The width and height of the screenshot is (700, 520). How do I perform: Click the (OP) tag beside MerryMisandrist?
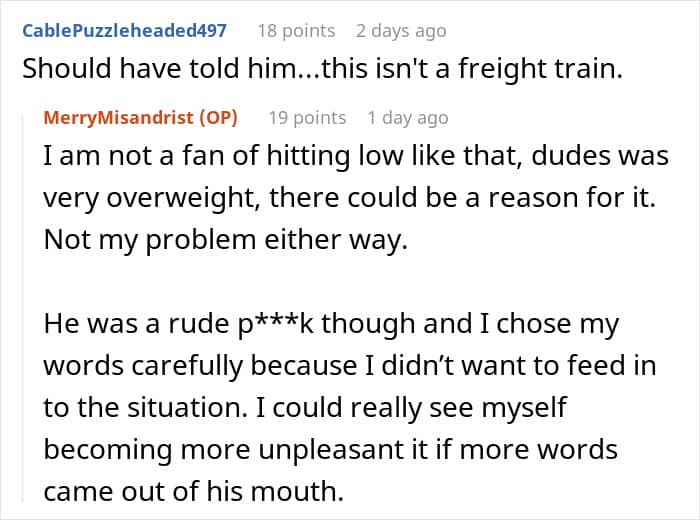tap(218, 117)
